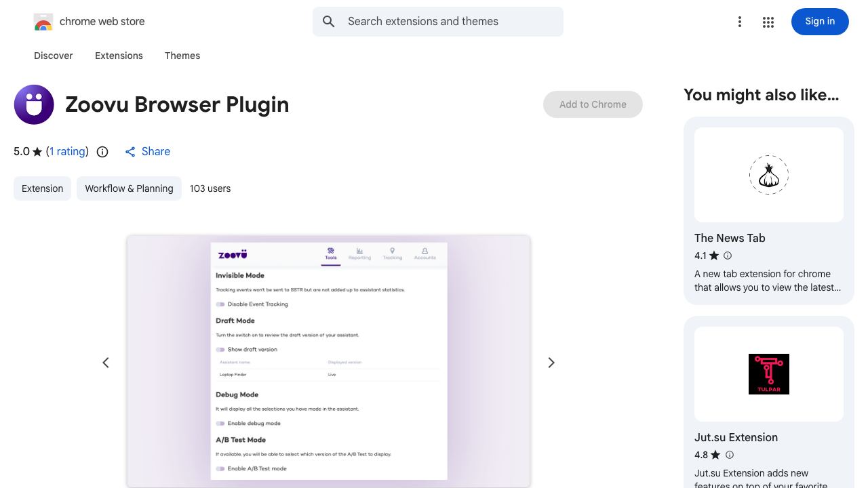Show the next screenshot with right arrow
This screenshot has width=868, height=488.
click(551, 363)
